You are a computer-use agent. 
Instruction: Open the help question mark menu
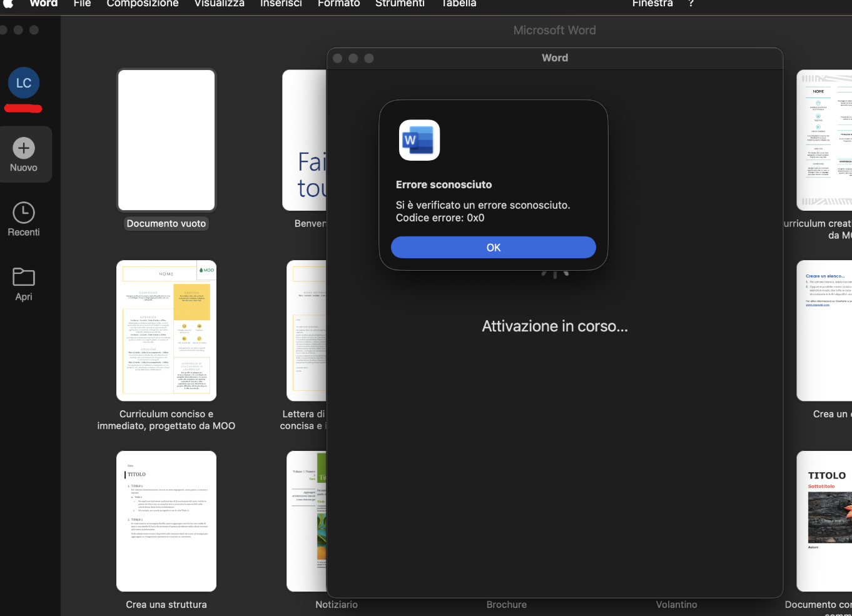pyautogui.click(x=691, y=3)
